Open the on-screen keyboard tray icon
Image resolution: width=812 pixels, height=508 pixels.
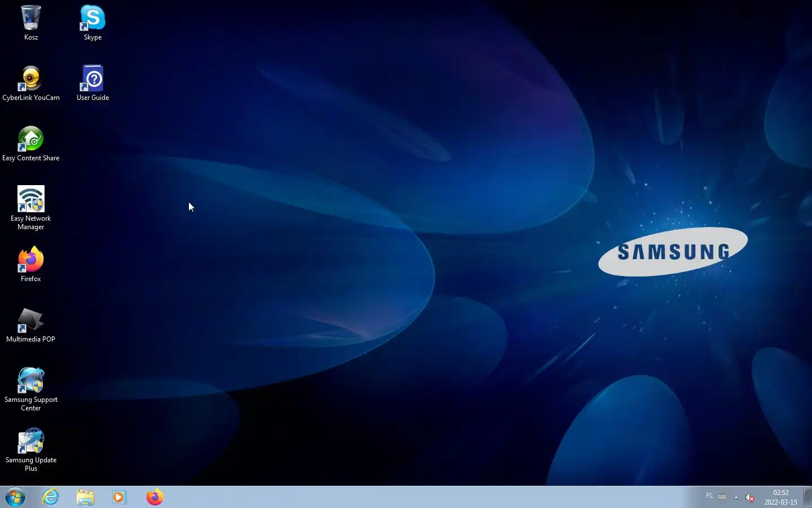[722, 497]
